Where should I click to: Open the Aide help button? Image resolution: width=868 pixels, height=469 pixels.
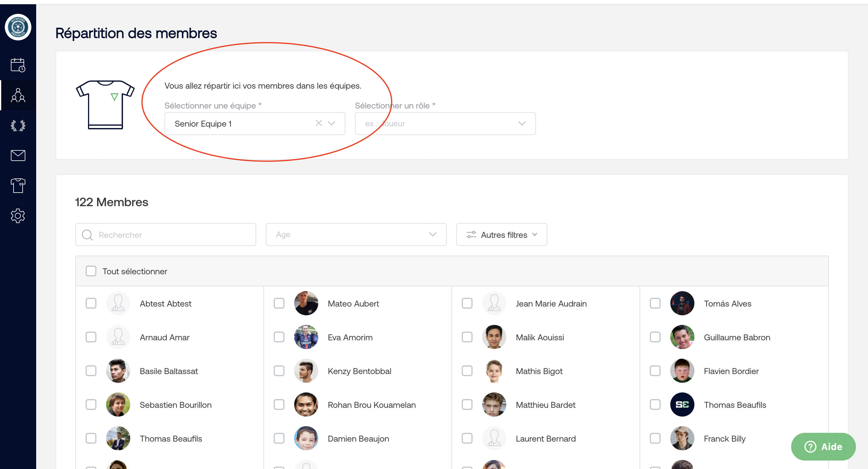point(823,446)
